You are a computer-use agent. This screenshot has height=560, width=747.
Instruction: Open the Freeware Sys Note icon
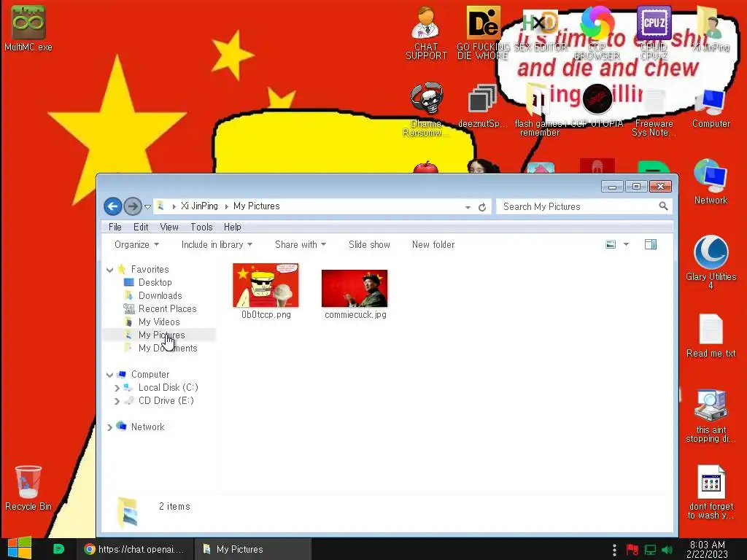654,112
